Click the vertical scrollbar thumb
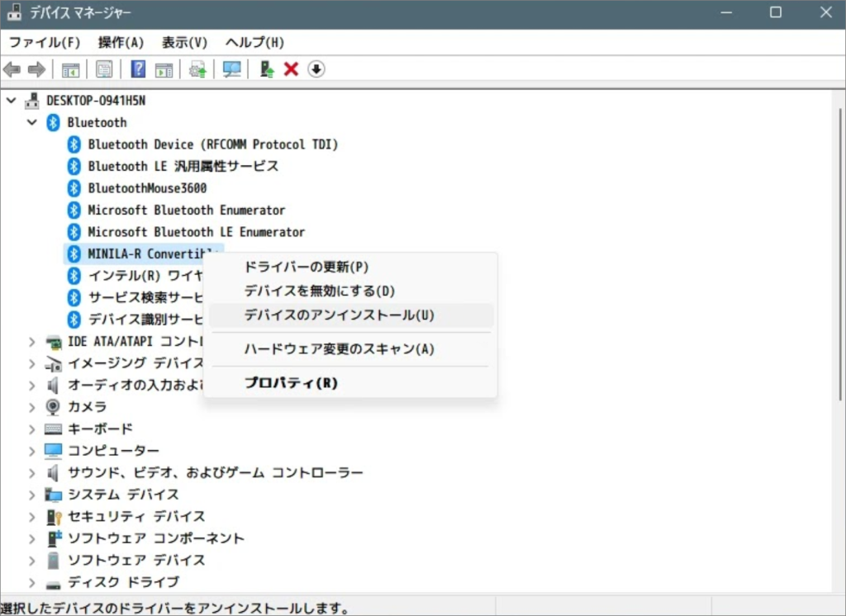The image size is (846, 616). click(x=840, y=254)
